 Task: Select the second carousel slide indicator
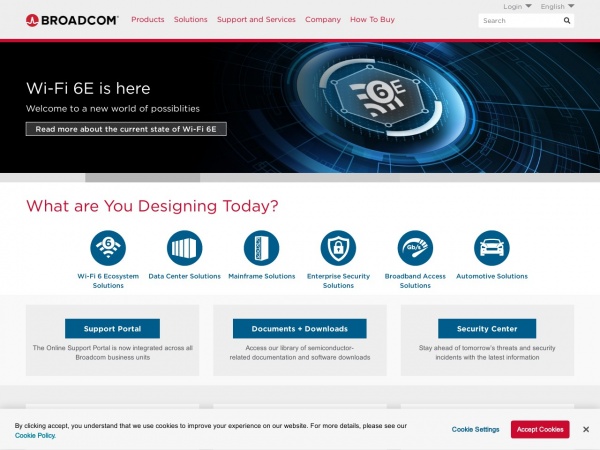coord(300,178)
